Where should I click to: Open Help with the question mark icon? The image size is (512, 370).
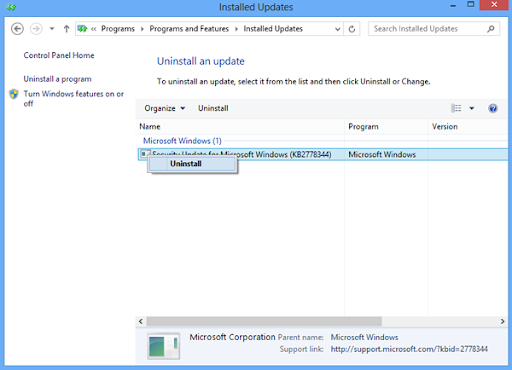[493, 108]
